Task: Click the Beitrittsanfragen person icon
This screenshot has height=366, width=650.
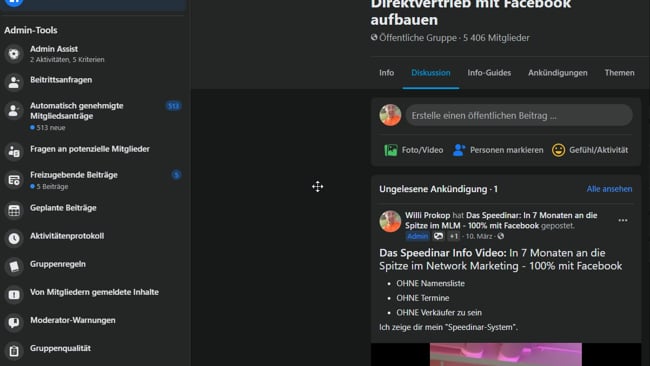Action: (x=14, y=82)
